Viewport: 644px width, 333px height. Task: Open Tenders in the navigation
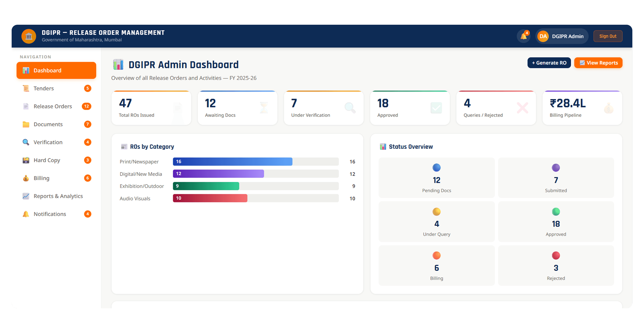(x=56, y=88)
